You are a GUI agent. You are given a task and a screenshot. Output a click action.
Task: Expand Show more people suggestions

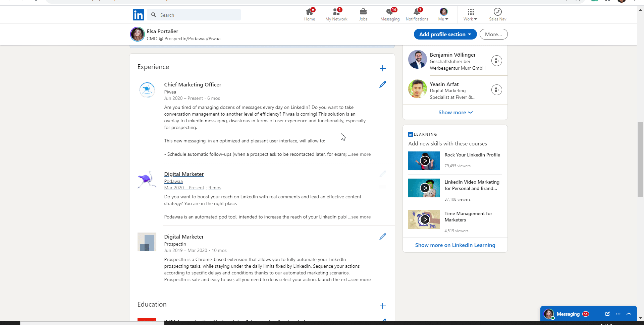click(455, 113)
